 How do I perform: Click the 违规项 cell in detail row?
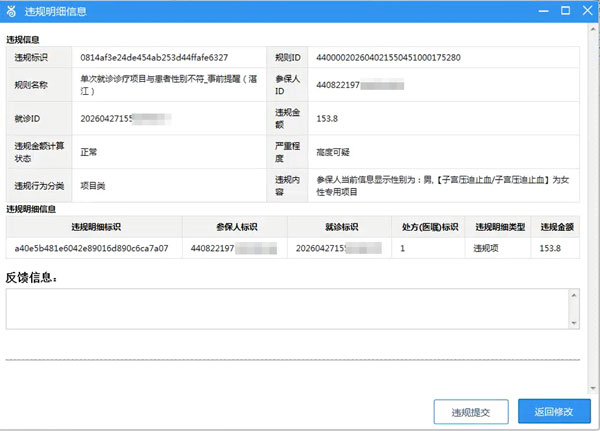(x=486, y=248)
